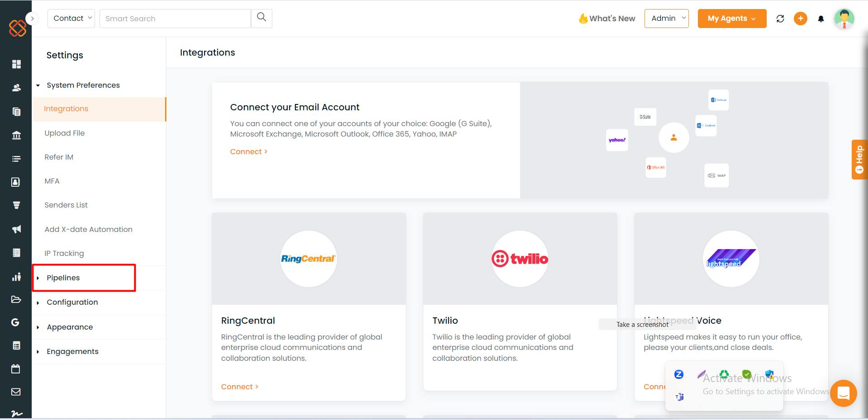Open the bank building icon in sidebar
This screenshot has width=868, height=420.
tap(16, 135)
